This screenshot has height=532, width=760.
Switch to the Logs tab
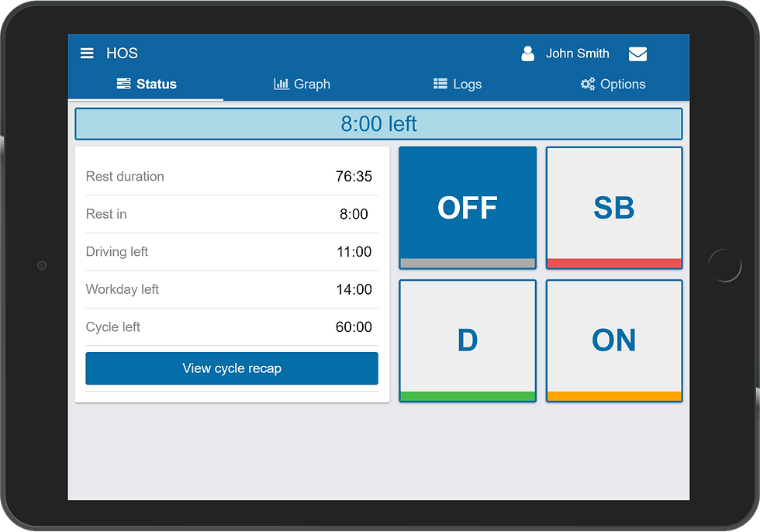[x=457, y=84]
